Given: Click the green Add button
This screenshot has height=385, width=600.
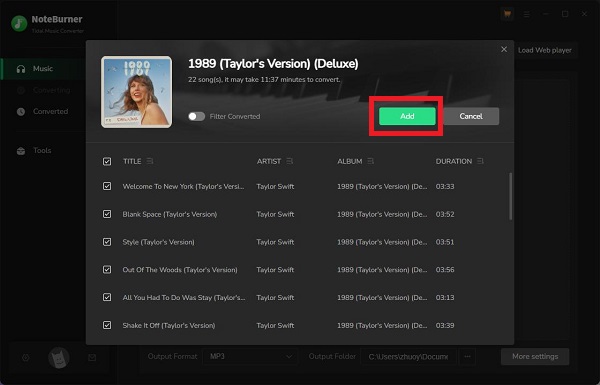Looking at the screenshot, I should click(407, 116).
